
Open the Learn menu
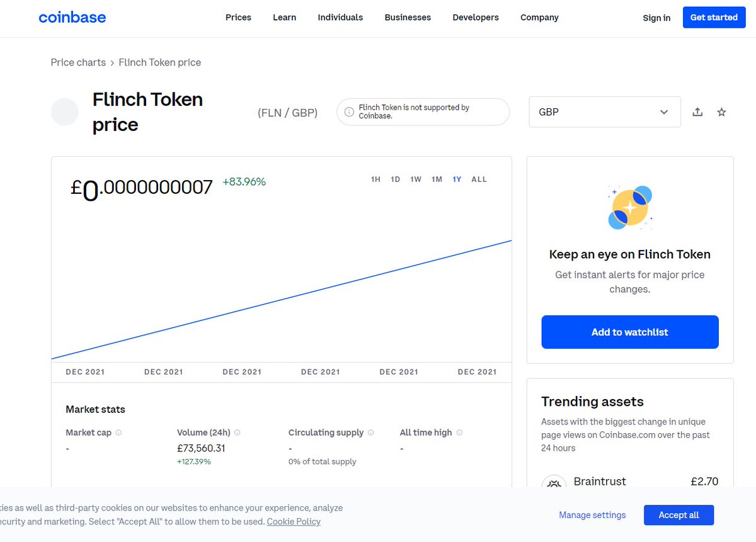pos(284,18)
